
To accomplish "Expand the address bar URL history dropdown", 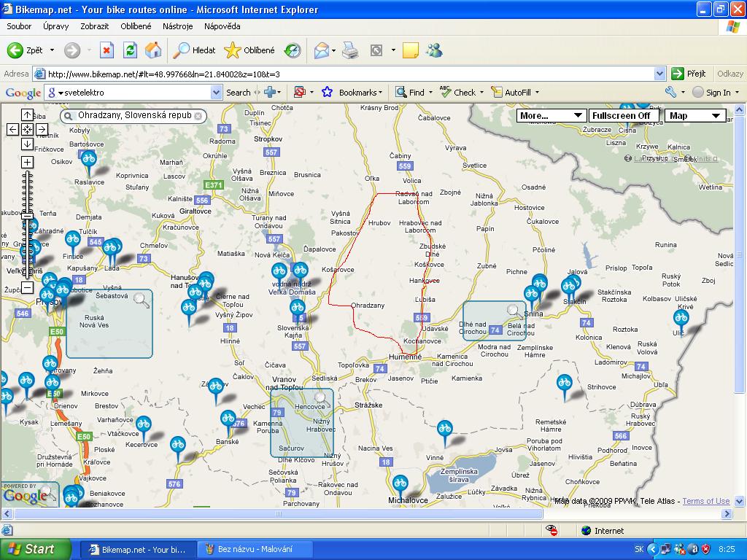I will pos(659,74).
